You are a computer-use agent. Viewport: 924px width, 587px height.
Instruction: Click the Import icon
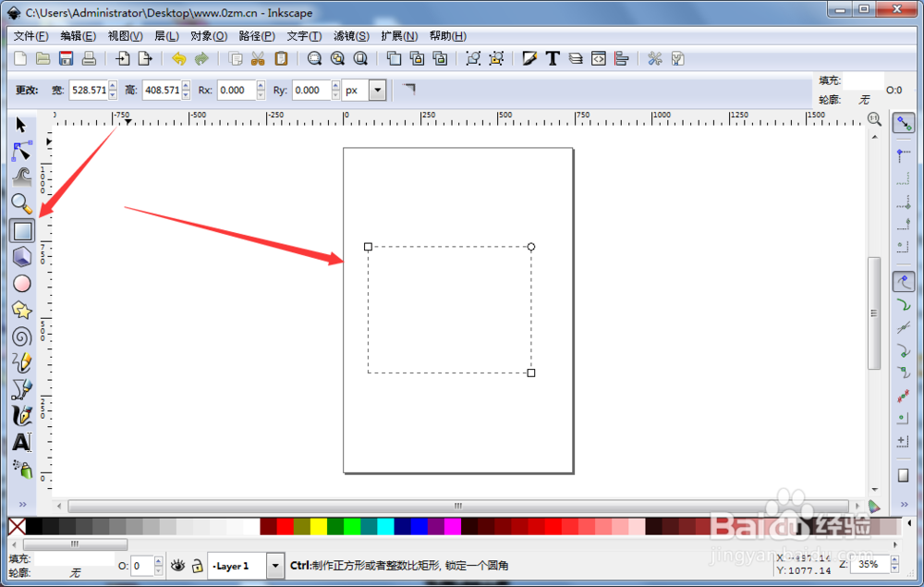point(123,58)
